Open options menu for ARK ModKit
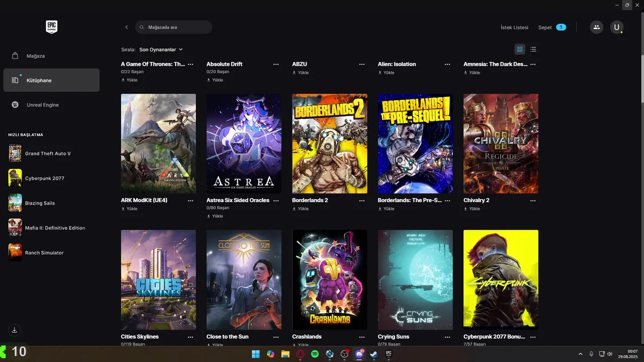The image size is (644, 362). [x=191, y=201]
